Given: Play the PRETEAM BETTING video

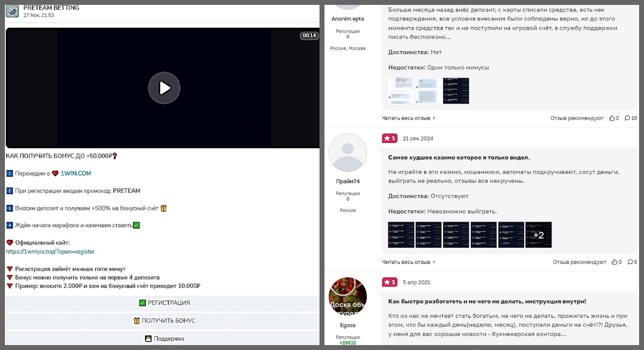Looking at the screenshot, I should tap(164, 88).
